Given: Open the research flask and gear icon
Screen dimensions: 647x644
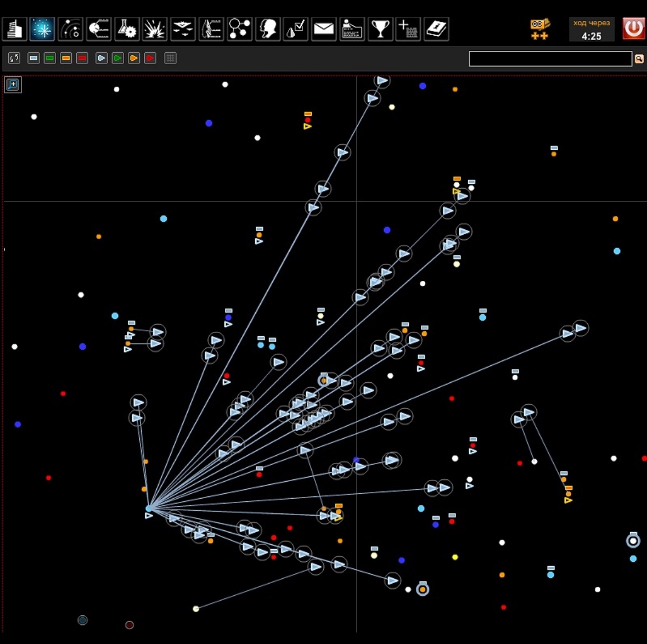Looking at the screenshot, I should [x=127, y=29].
